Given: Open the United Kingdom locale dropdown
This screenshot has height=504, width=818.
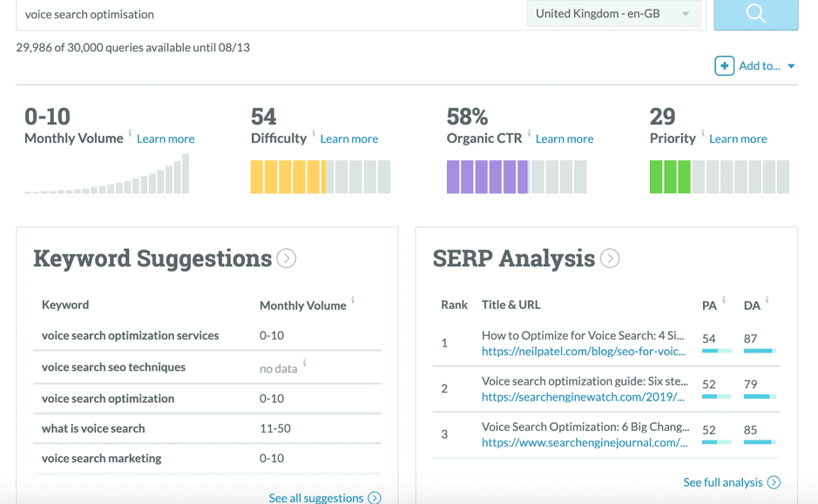Looking at the screenshot, I should pyautogui.click(x=612, y=13).
